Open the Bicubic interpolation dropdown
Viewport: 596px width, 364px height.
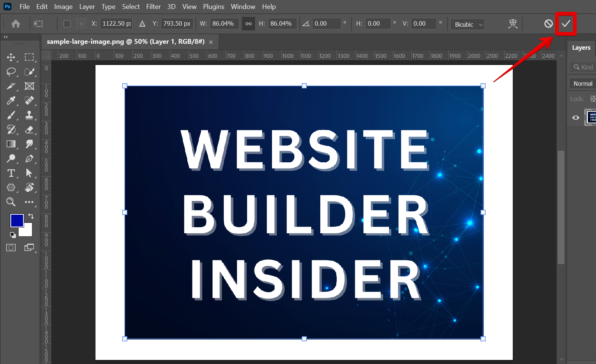point(467,24)
